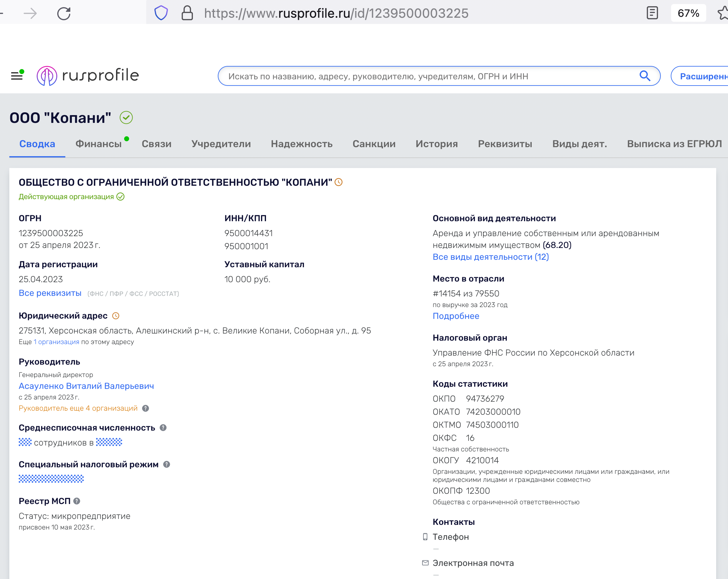Open Все виды деятельности (12) link
The width and height of the screenshot is (728, 579).
pyautogui.click(x=490, y=257)
